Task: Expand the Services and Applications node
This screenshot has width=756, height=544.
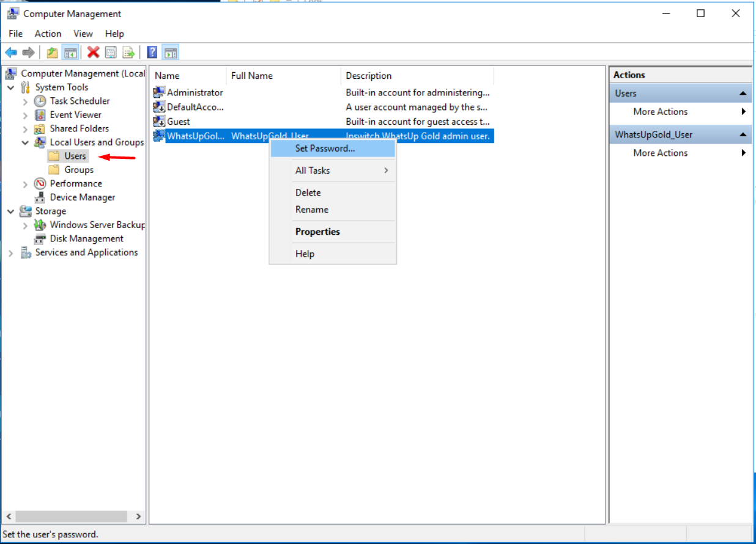Action: [10, 252]
